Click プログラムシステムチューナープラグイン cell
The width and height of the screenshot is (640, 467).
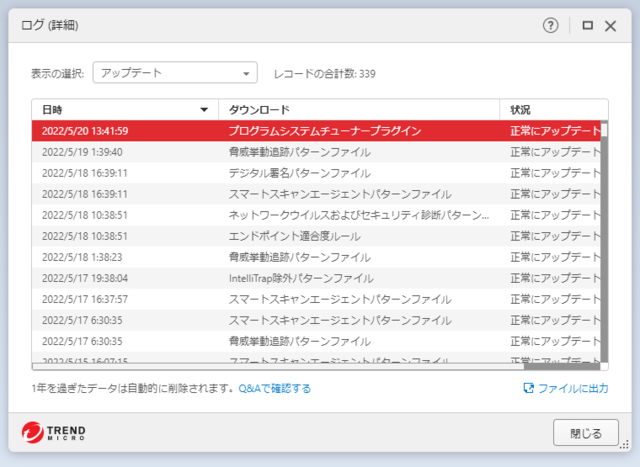coord(325,131)
